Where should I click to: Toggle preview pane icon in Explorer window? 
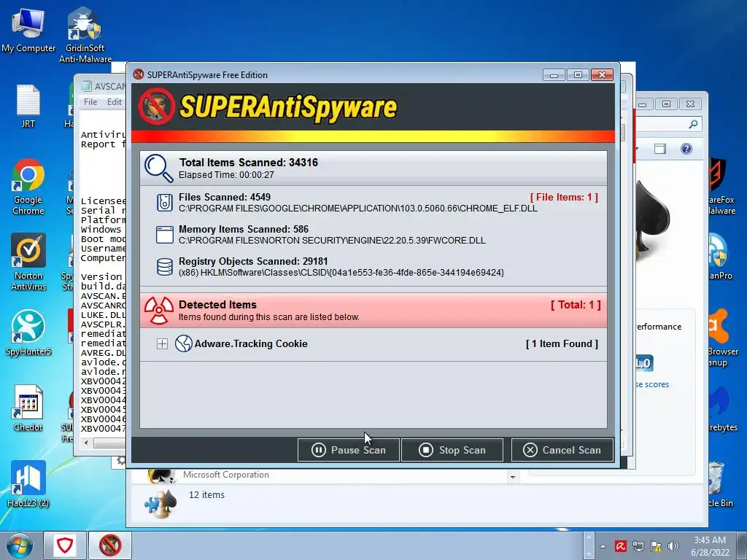[x=659, y=149]
